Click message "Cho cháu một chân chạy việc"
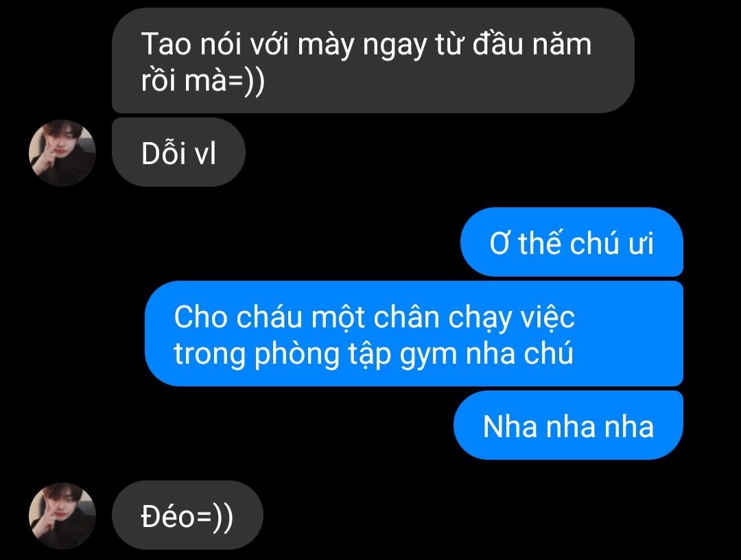This screenshot has height=560, width=741. pyautogui.click(x=414, y=334)
